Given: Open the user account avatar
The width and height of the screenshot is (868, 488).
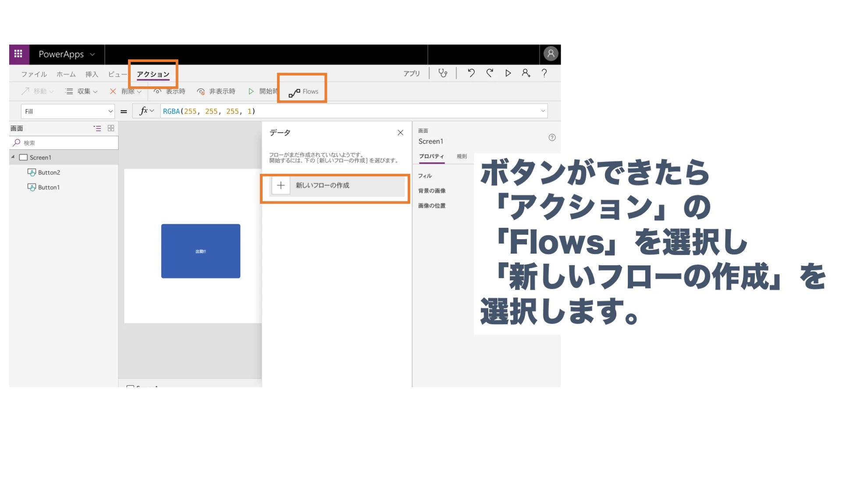Looking at the screenshot, I should click(x=551, y=54).
